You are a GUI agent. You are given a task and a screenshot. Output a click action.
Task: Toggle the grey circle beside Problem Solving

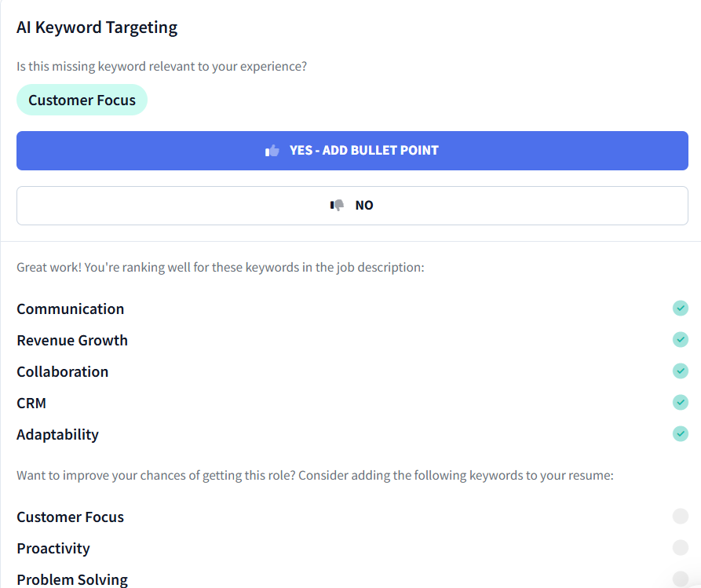coord(680,579)
